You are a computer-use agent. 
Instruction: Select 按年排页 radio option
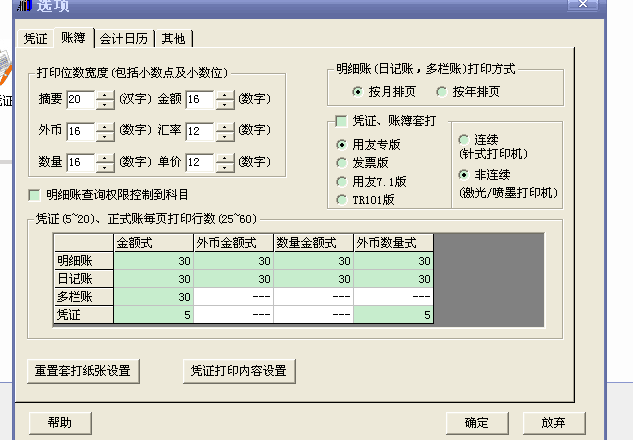click(443, 92)
